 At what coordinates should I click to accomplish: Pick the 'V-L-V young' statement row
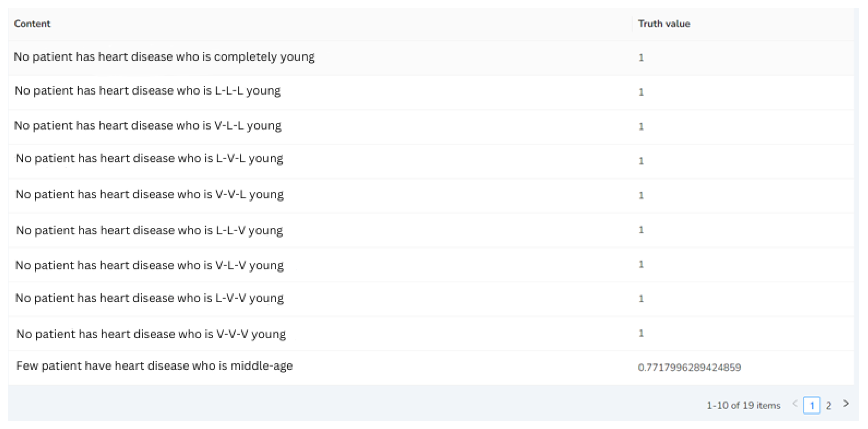(x=149, y=265)
